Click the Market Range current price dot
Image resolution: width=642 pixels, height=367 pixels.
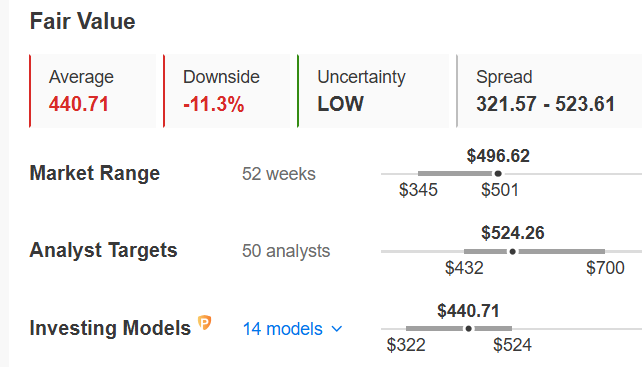pyautogui.click(x=498, y=174)
